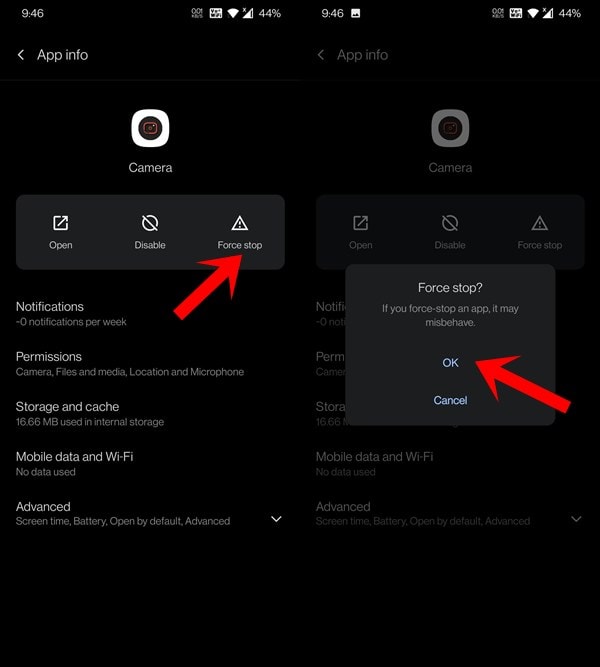
Task: Open the Notifications settings on the left screen
Action: pyautogui.click(x=150, y=314)
